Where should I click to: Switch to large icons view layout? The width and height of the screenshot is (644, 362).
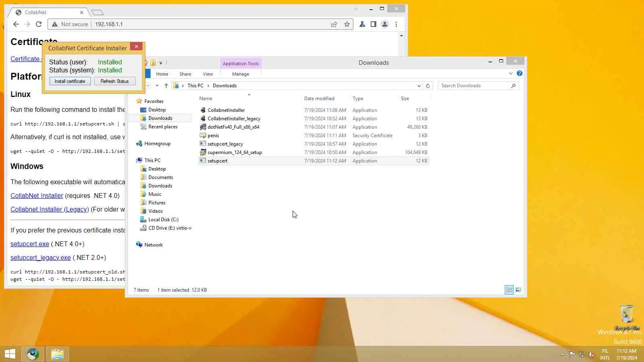518,290
